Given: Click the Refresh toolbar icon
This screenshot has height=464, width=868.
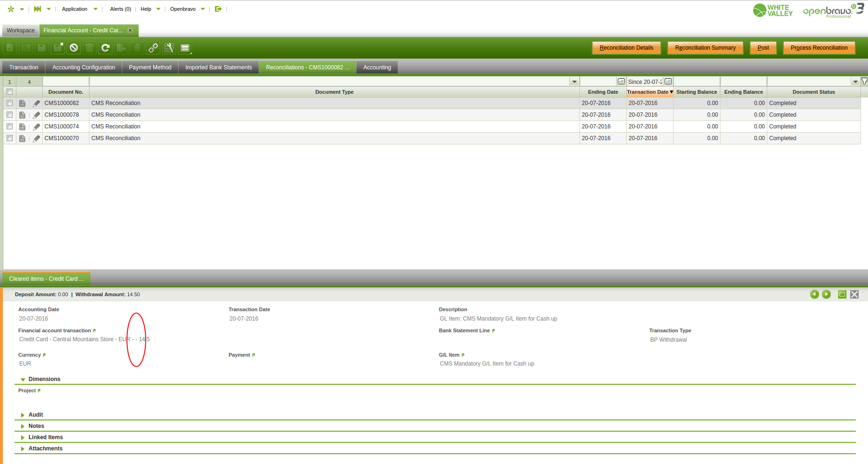Looking at the screenshot, I should pos(105,48).
